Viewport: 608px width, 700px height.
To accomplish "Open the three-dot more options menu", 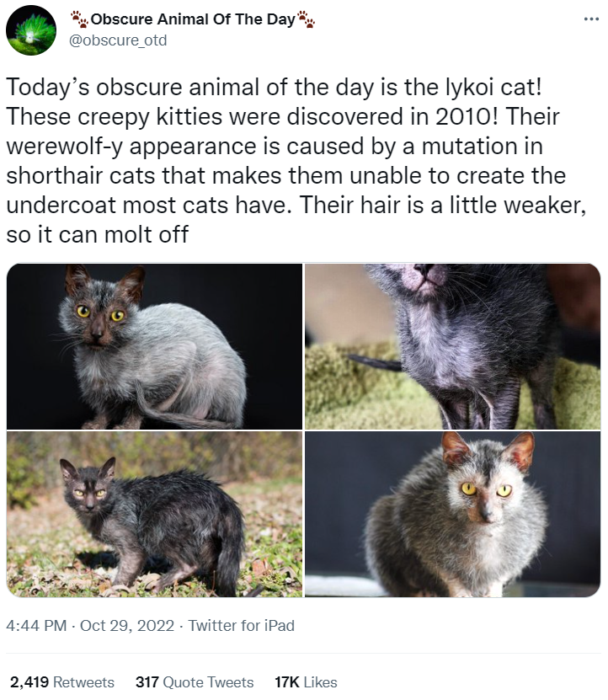I will coord(591,19).
